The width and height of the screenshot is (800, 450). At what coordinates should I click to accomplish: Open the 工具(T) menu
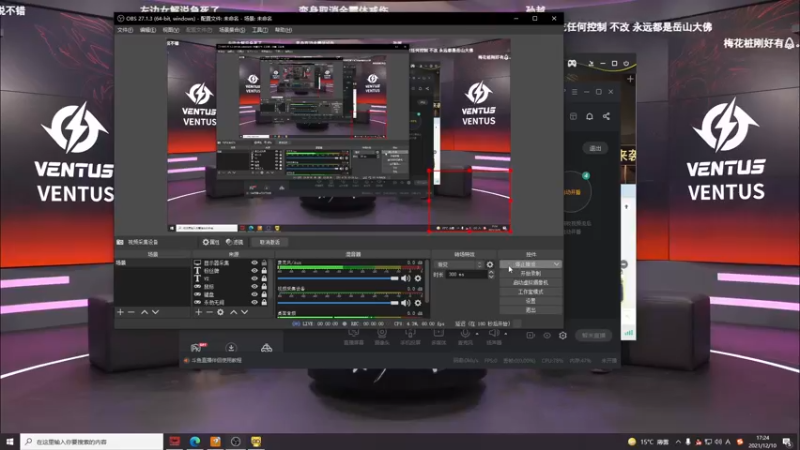pos(260,30)
